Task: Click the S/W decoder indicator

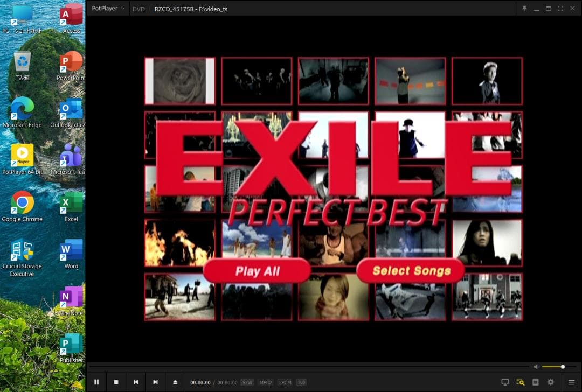Action: 247,382
